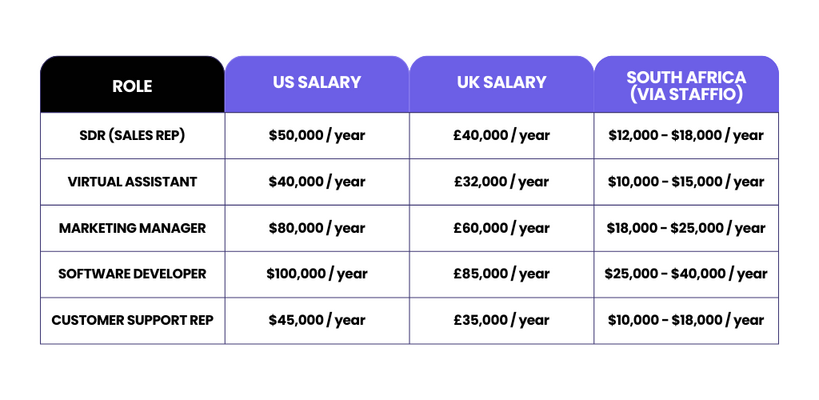
Task: Click the £85,000 / year UK salary
Action: (x=501, y=274)
